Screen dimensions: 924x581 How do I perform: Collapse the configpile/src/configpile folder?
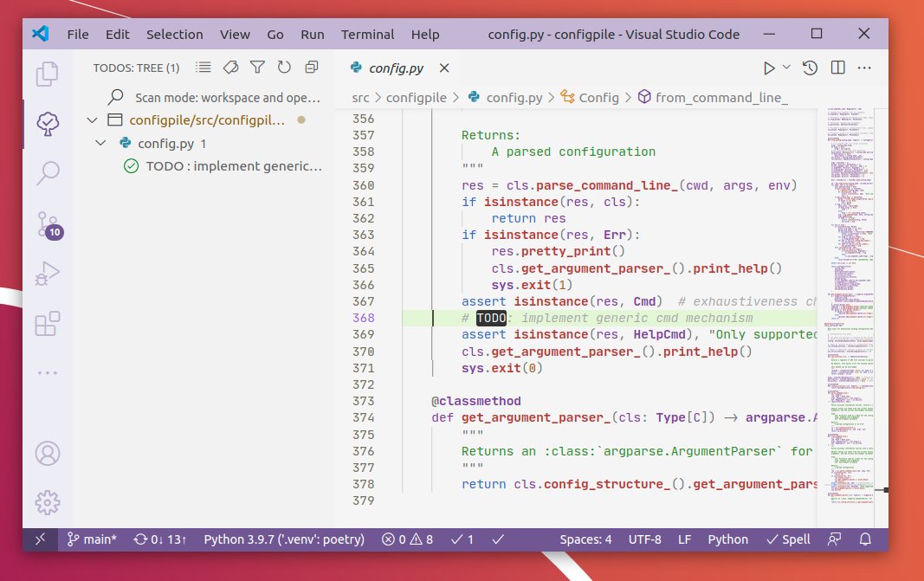pos(93,120)
